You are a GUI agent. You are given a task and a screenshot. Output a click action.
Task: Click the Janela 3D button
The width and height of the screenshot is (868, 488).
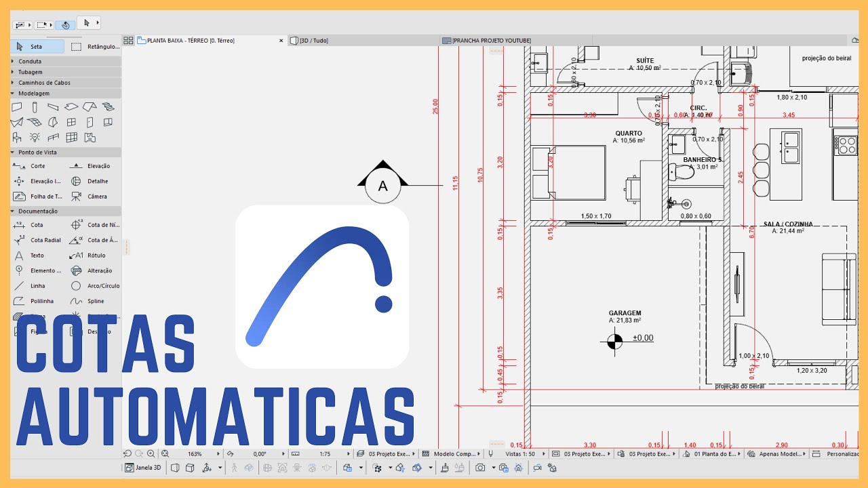pyautogui.click(x=143, y=468)
